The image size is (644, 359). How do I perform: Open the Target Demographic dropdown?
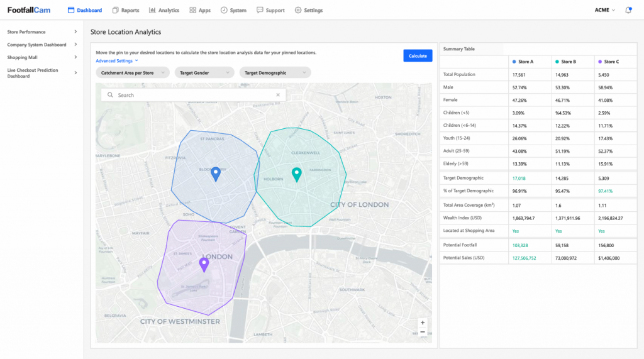click(275, 73)
